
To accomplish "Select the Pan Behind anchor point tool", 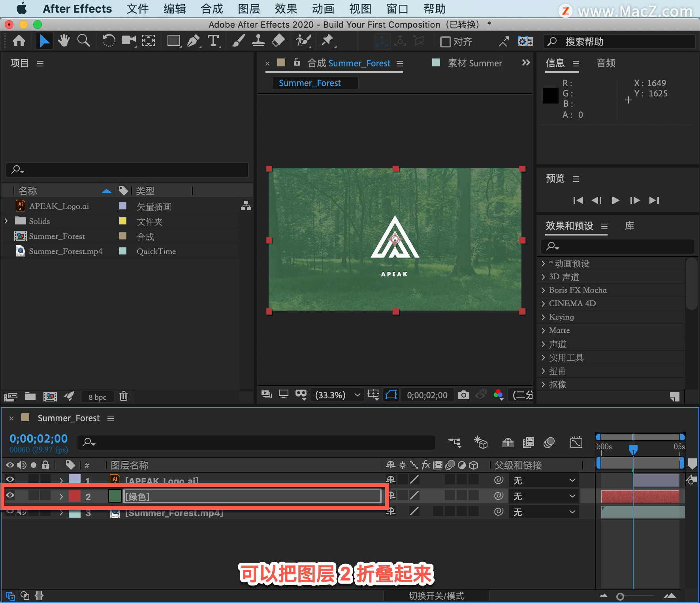I will (x=149, y=41).
